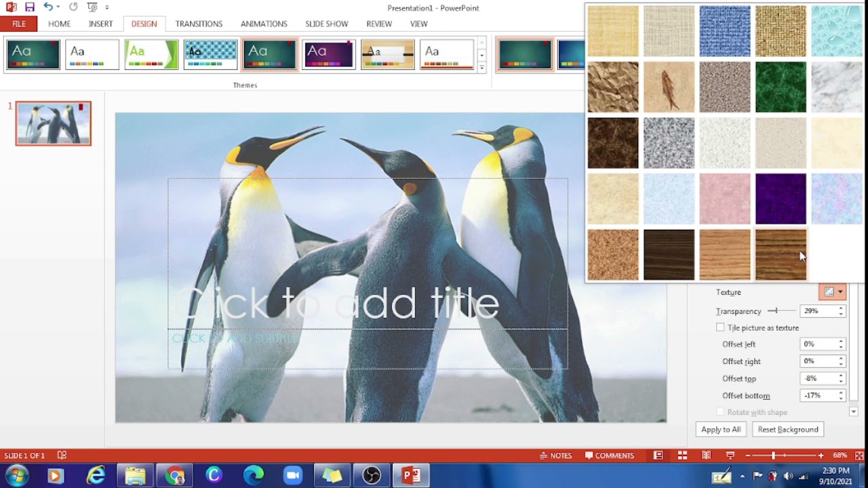Image resolution: width=868 pixels, height=488 pixels.
Task: Switch to Reading view
Action: pyautogui.click(x=706, y=455)
